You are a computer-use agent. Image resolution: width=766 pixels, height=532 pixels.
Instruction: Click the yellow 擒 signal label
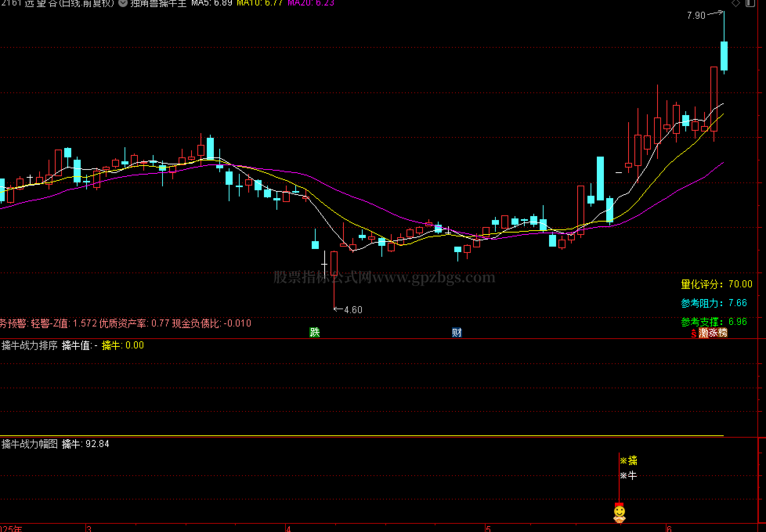tap(632, 461)
